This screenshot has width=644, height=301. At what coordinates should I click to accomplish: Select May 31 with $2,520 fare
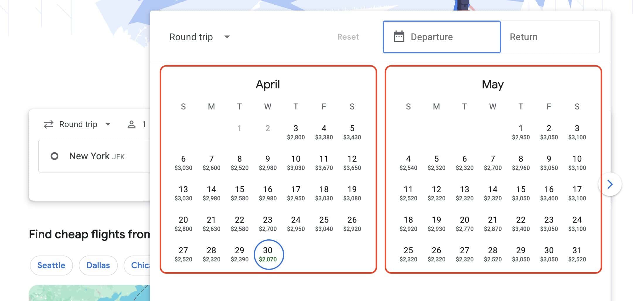coord(577,254)
